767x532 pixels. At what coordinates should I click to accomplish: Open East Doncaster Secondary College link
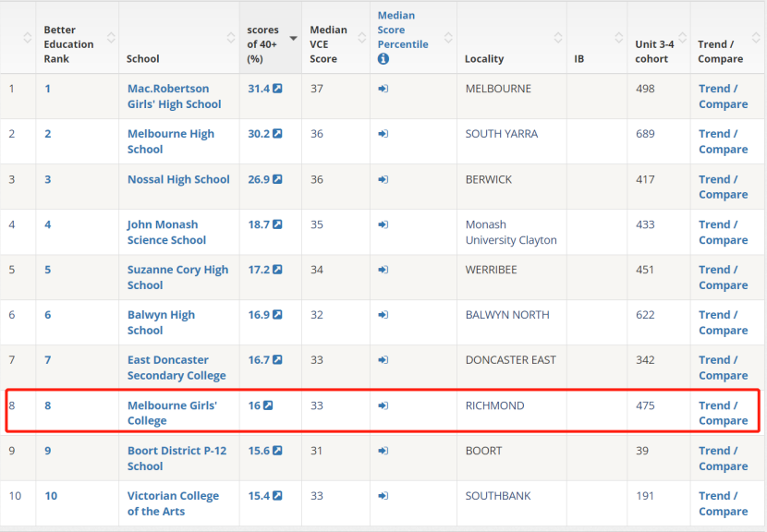pos(177,368)
